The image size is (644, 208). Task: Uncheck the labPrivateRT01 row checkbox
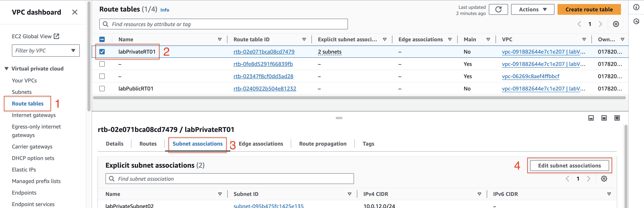[102, 51]
